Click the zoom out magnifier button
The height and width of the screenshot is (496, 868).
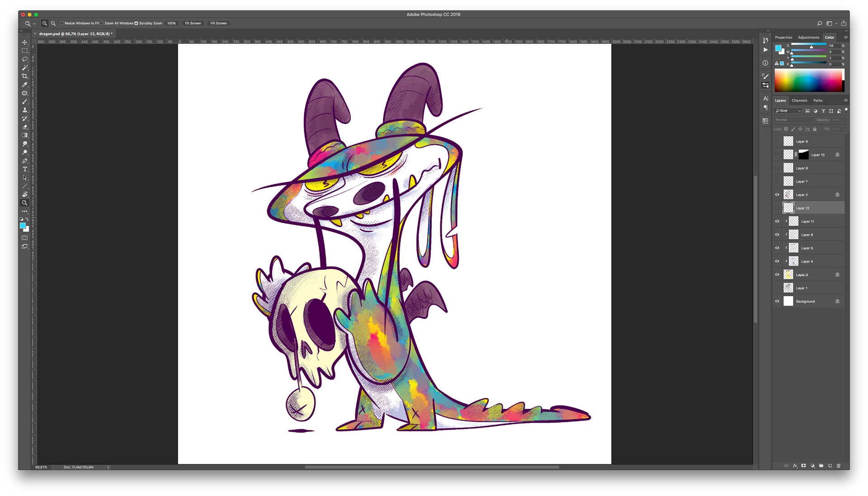pyautogui.click(x=53, y=23)
